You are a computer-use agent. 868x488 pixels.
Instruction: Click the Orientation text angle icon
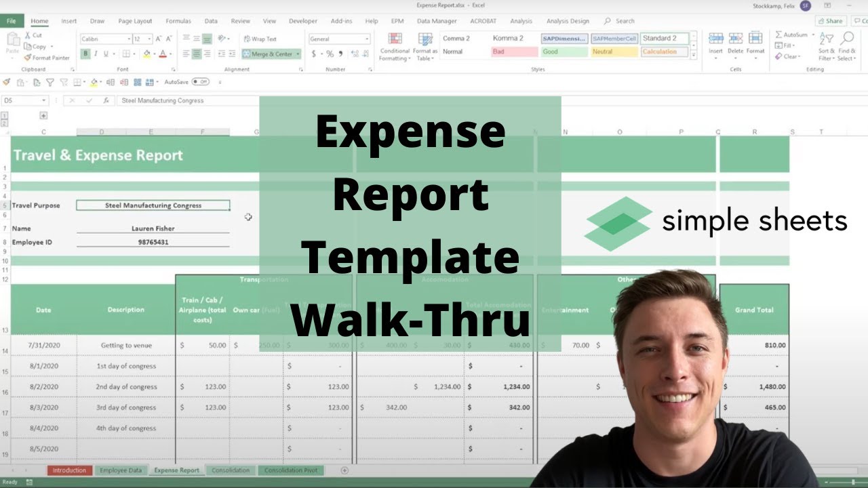(x=222, y=39)
